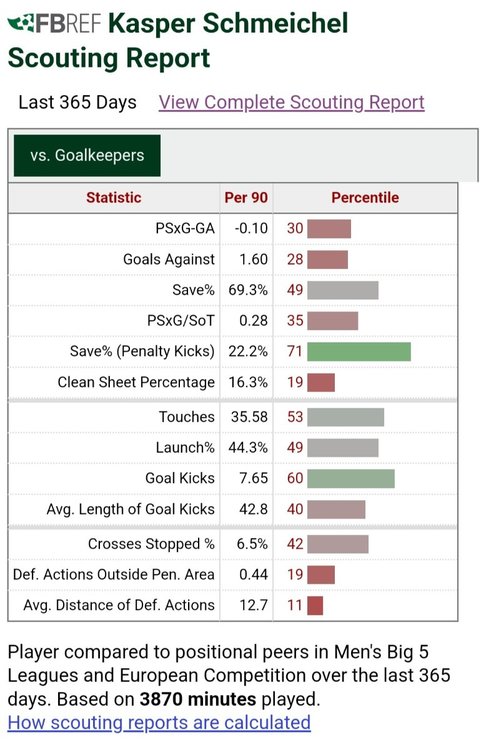Screen dimensions: 486x750
Task: Click the green Goal Kicks percentile bar
Action: tap(351, 479)
